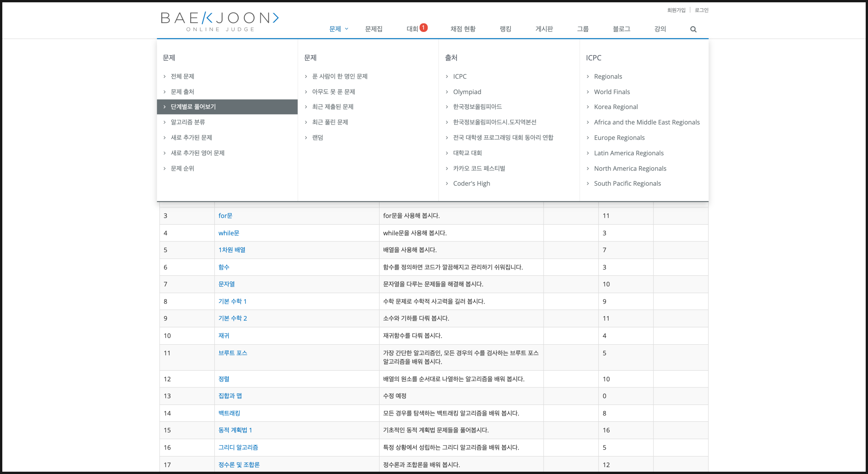This screenshot has height=474, width=868.
Task: Open the 집합과 맵 step link
Action: click(x=230, y=396)
